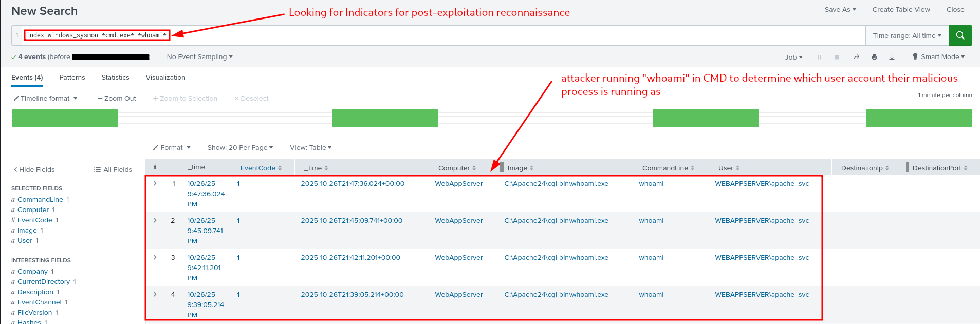980x324 pixels.
Task: Click Hide Fields
Action: click(x=34, y=169)
